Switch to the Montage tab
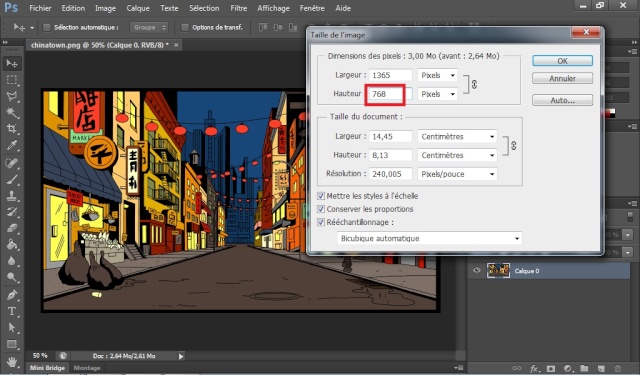640x375 pixels. tap(87, 368)
